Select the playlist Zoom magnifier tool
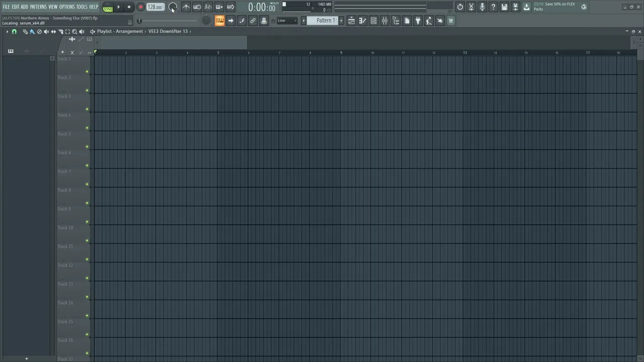 coord(74,31)
